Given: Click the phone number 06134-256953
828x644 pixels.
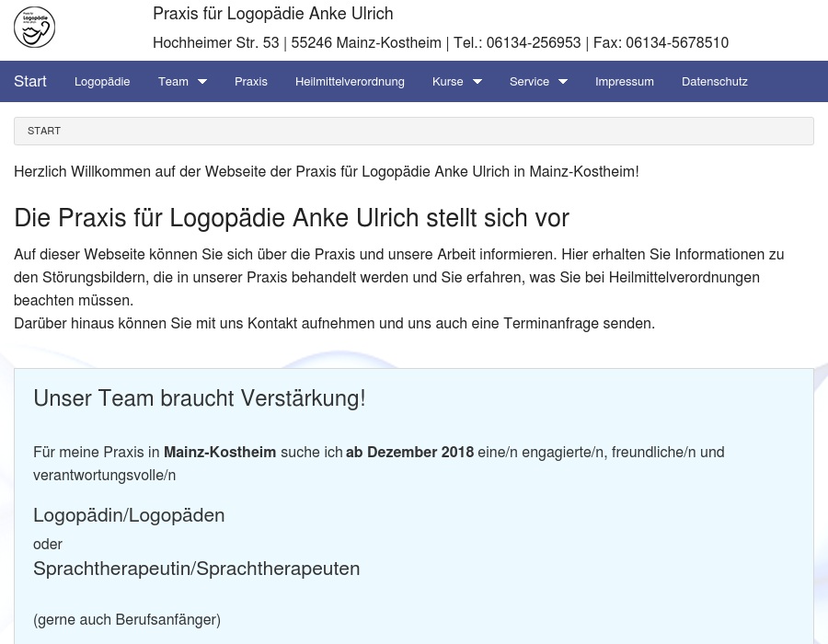Looking at the screenshot, I should point(535,42).
